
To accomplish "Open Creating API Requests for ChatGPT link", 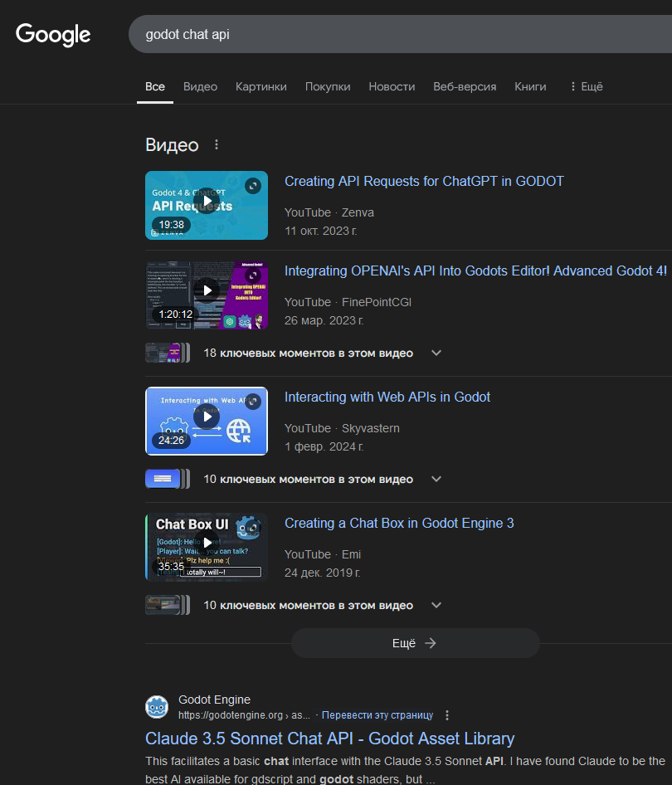I will point(424,181).
